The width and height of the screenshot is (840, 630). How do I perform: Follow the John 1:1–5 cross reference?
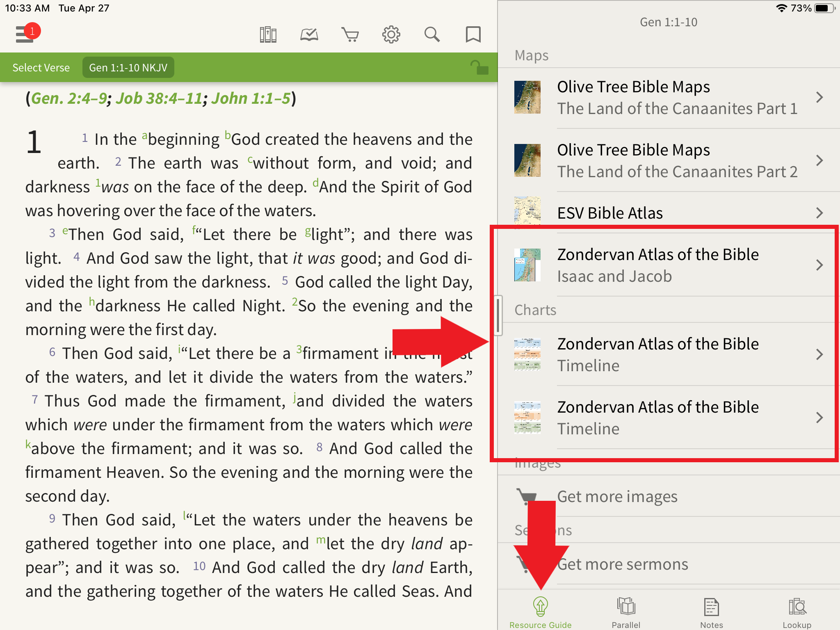coord(251,98)
